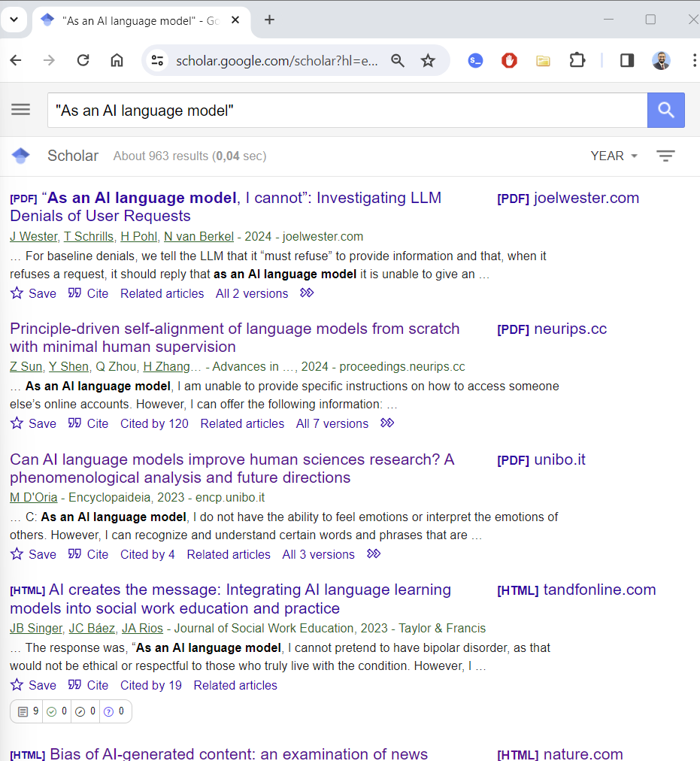Open supporting citations green check badge

point(57,711)
